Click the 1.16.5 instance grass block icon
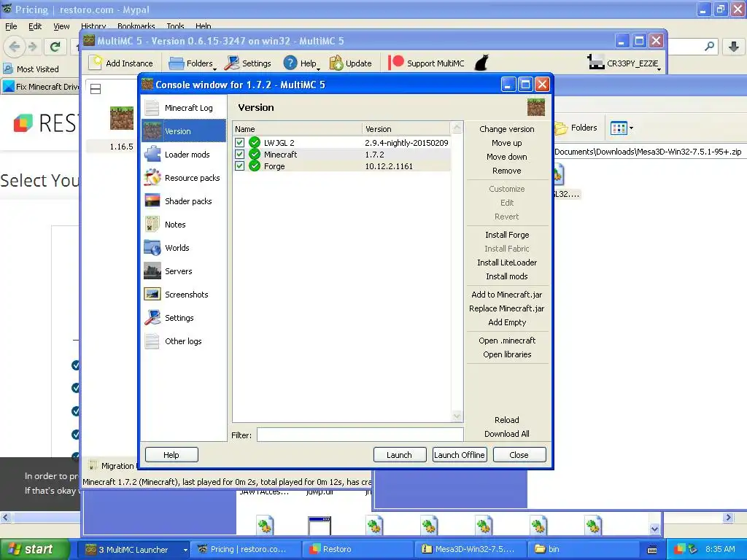The image size is (747, 560). click(x=122, y=118)
